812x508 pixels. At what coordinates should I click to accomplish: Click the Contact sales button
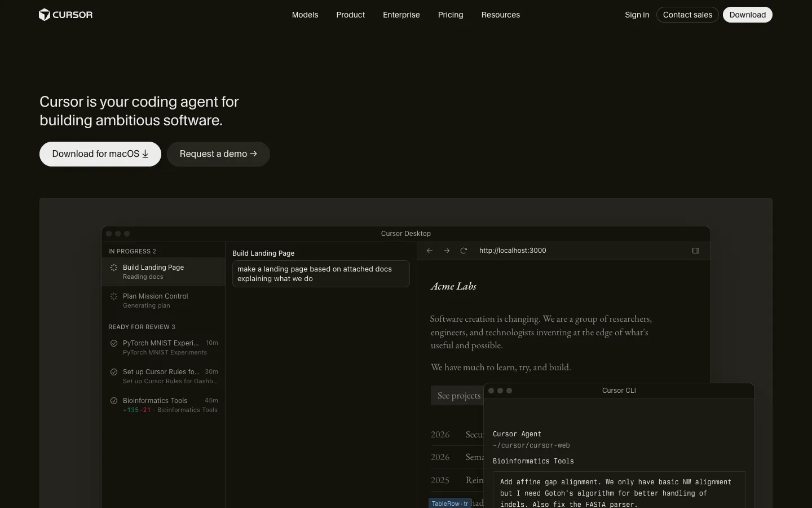pos(687,15)
